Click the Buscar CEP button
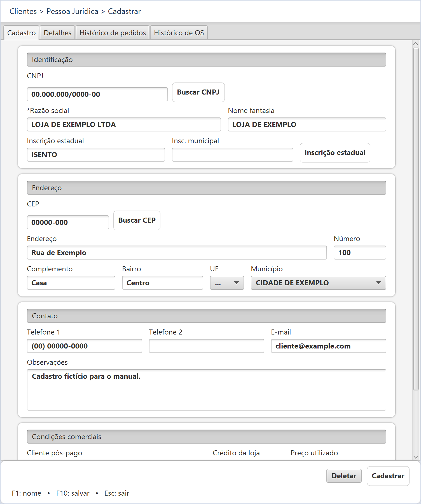The image size is (421, 504). (x=137, y=220)
